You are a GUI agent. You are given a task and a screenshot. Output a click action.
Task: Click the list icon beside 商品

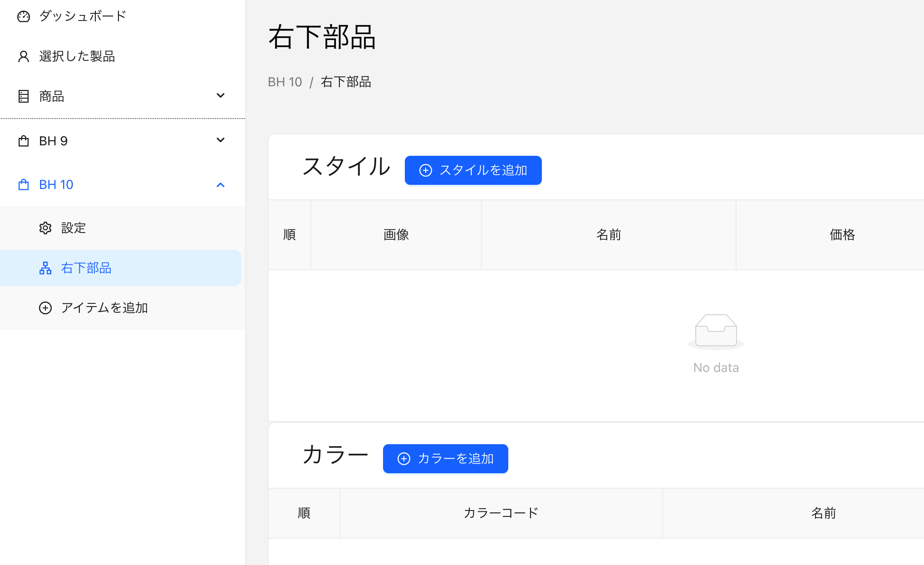coord(24,96)
